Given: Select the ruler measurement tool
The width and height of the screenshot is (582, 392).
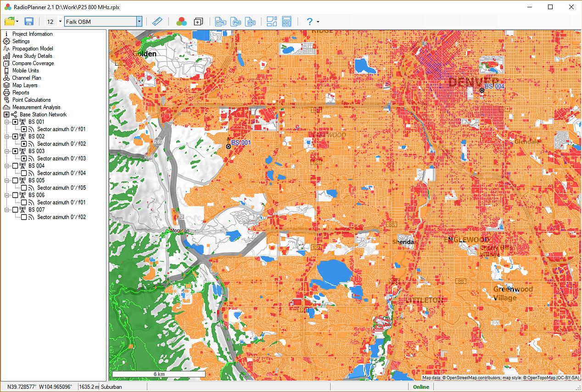Looking at the screenshot, I should [x=157, y=22].
